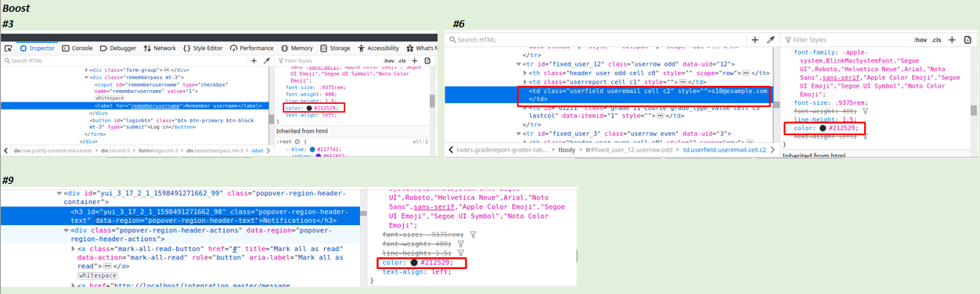
Task: Open the Memory tab in screenshot #3
Action: click(x=297, y=48)
